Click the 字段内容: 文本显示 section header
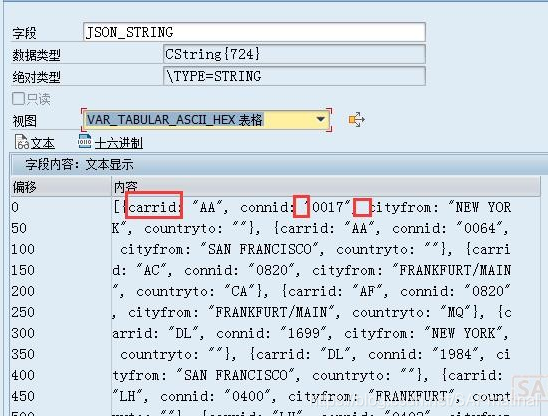The image size is (548, 419). tap(279, 164)
